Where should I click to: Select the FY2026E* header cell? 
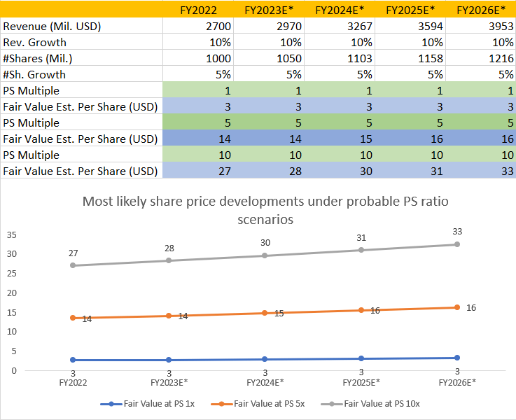[481, 10]
